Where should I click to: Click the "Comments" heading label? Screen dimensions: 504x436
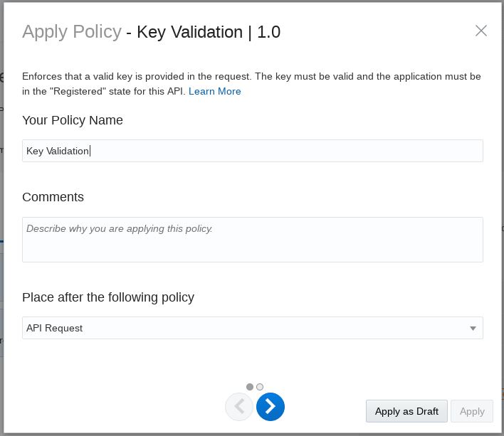53,197
